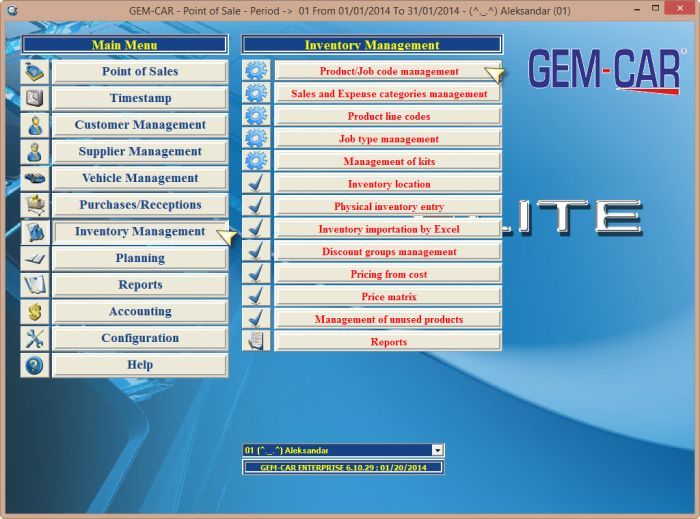Viewport: 700px width, 519px height.
Task: Open Discount groups management
Action: point(388,251)
